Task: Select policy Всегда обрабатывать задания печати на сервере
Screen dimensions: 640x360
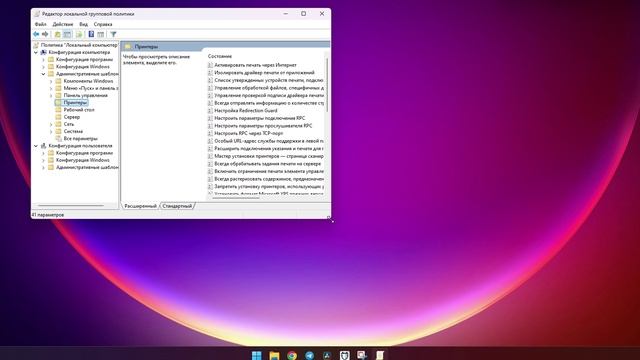Action: [x=267, y=164]
